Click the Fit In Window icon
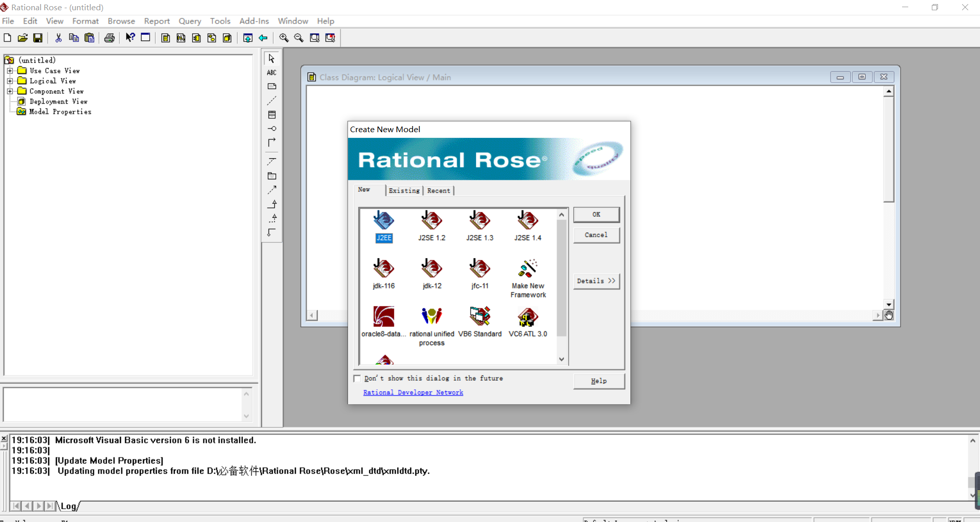 (315, 38)
